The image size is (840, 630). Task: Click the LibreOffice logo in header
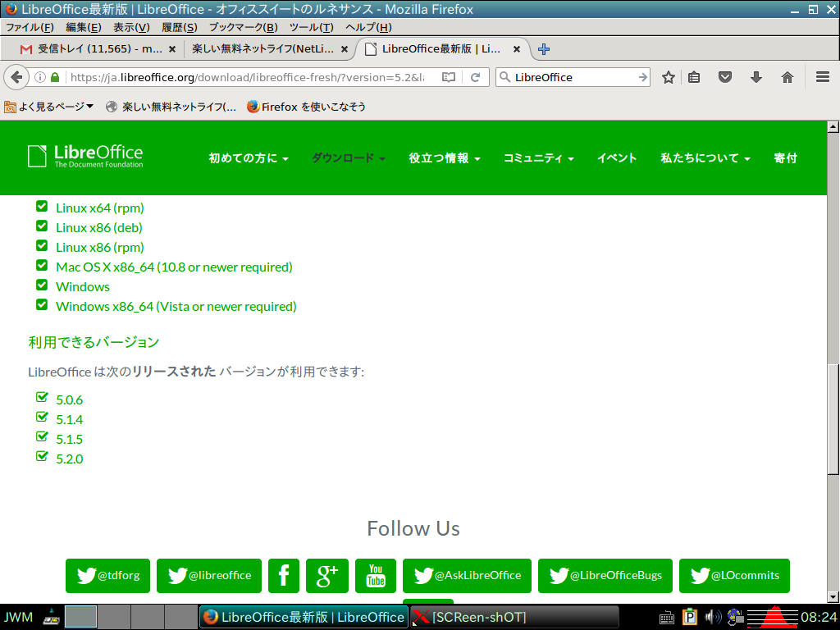pyautogui.click(x=85, y=156)
